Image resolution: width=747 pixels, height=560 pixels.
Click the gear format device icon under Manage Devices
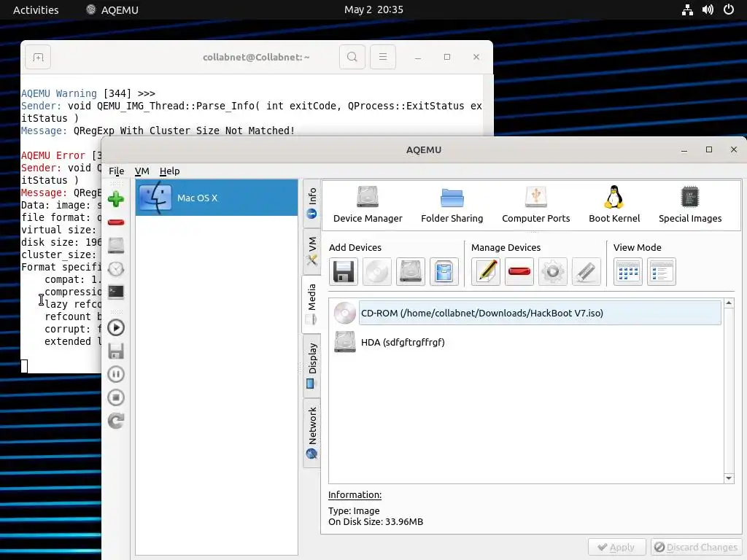553,272
